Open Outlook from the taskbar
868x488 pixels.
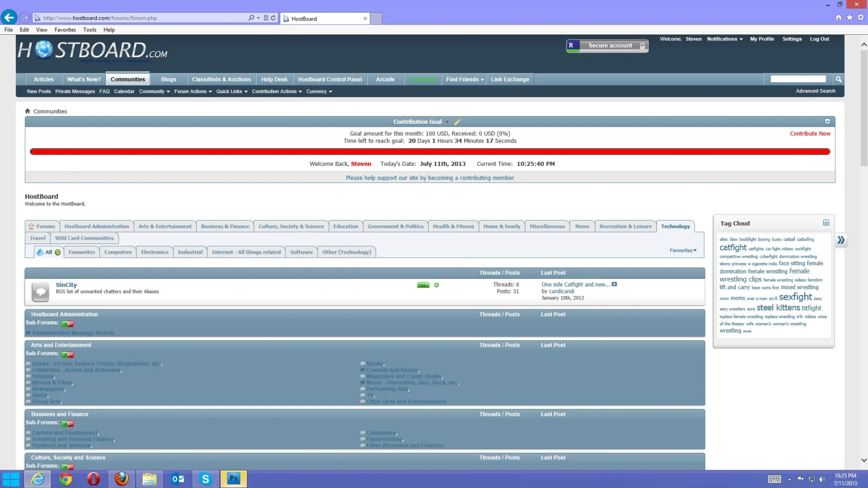point(177,479)
